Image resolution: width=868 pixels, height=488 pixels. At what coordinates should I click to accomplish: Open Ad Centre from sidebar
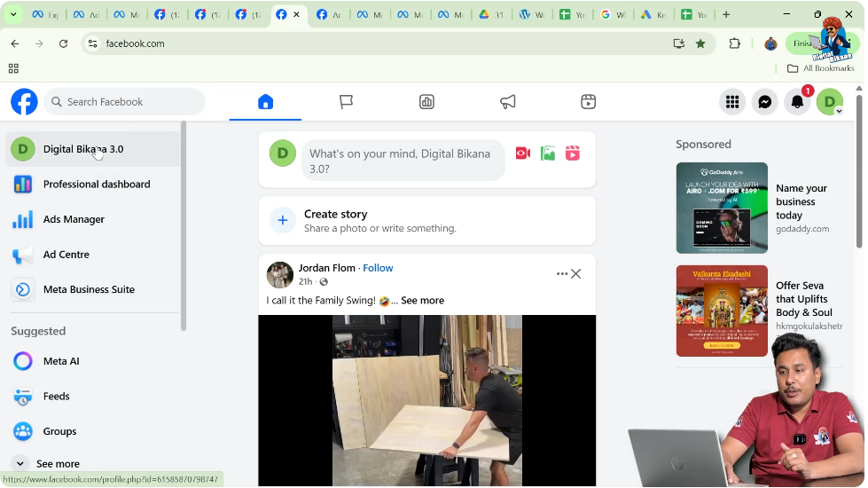click(93, 255)
